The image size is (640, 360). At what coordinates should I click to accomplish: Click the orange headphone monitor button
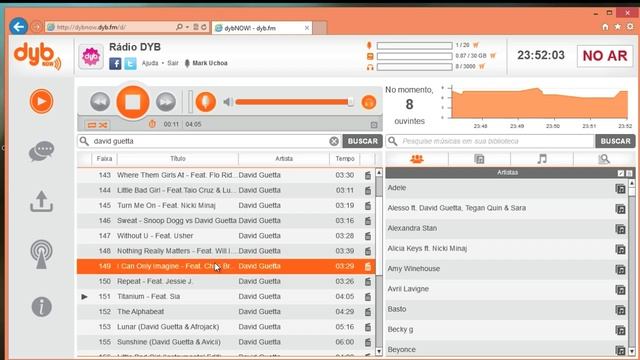click(x=369, y=102)
